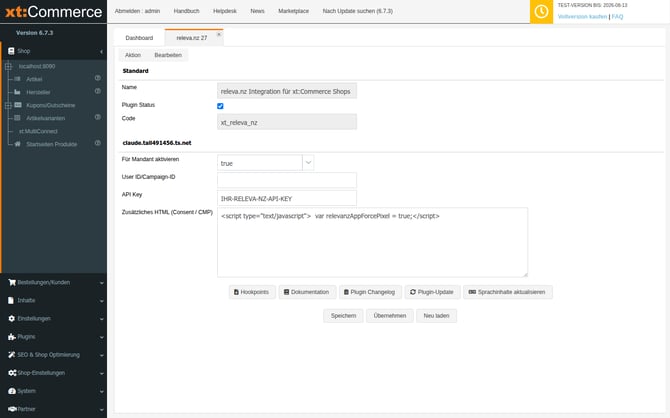Click the Kupons/Gutscheine icon
This screenshot has height=418, width=670.
click(18, 105)
